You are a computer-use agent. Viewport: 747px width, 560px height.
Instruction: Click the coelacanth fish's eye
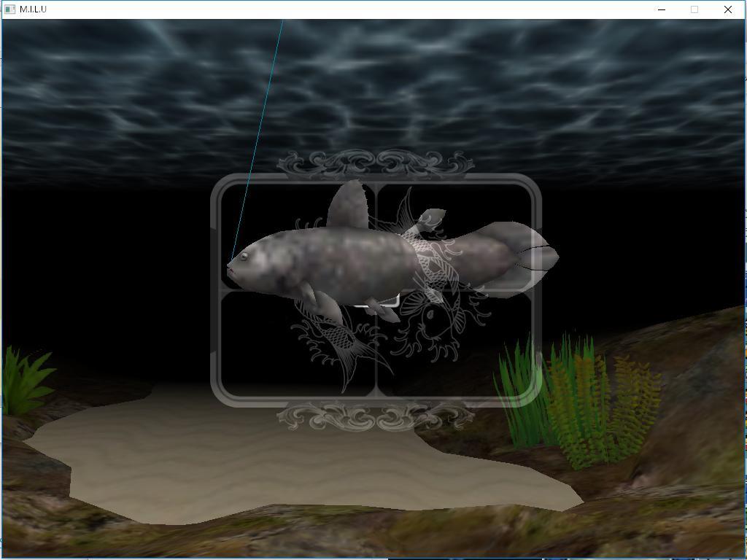[x=244, y=256]
